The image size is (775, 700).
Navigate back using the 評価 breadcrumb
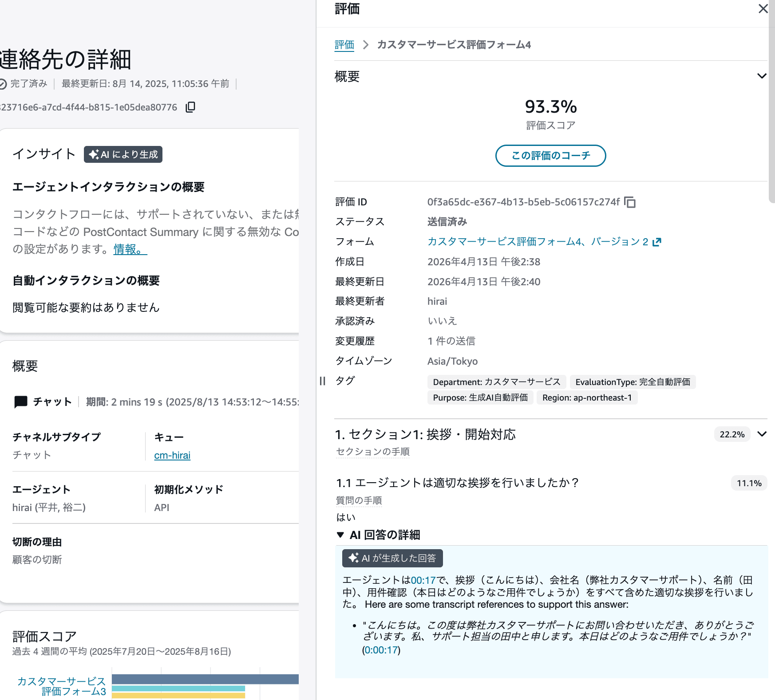(x=344, y=45)
